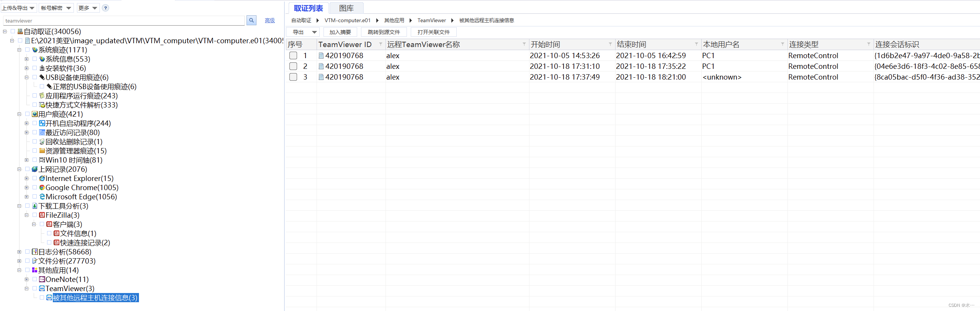Image resolution: width=980 pixels, height=311 pixels.
Task: Switch to the 图库 tab
Action: 346,8
